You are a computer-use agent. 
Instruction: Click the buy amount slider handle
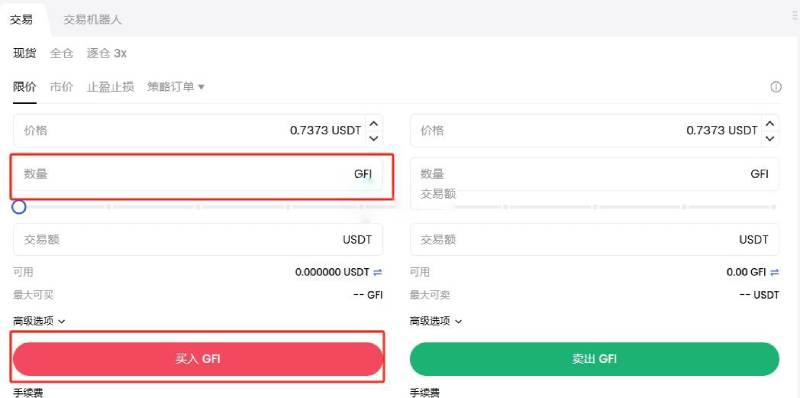(19, 207)
